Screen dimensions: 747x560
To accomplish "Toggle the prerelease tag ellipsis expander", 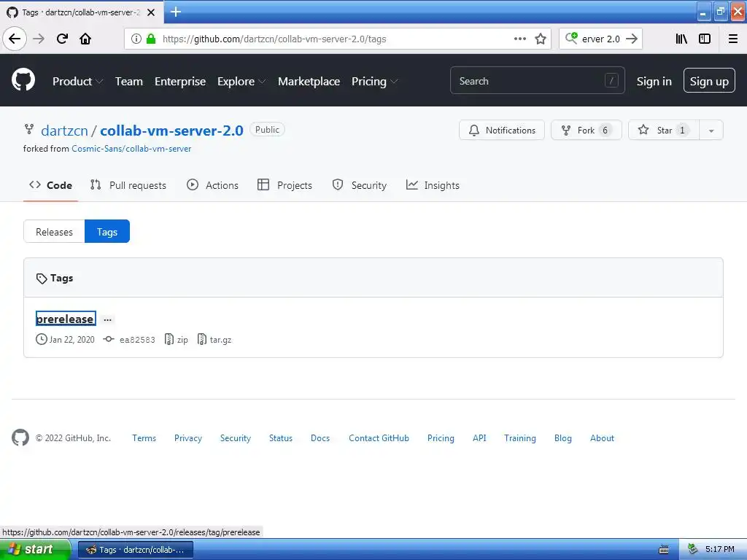I will click(108, 319).
